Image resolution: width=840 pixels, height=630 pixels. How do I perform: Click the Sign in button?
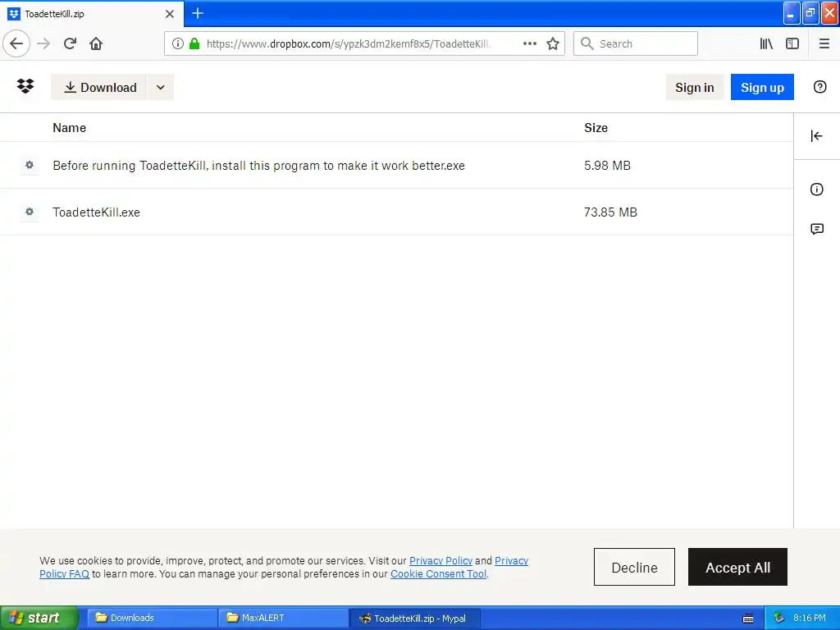(x=694, y=87)
